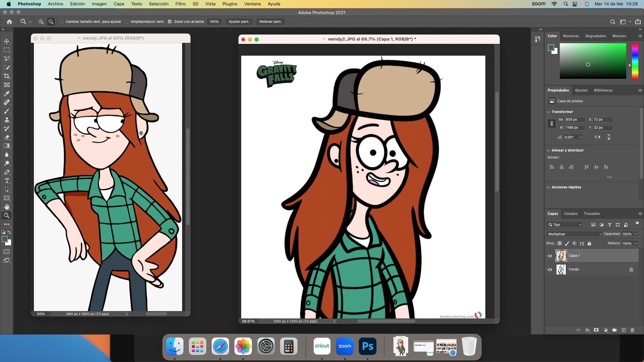The image size is (644, 362).
Task: Go to Photoshop Home screen
Action: pos(9,21)
